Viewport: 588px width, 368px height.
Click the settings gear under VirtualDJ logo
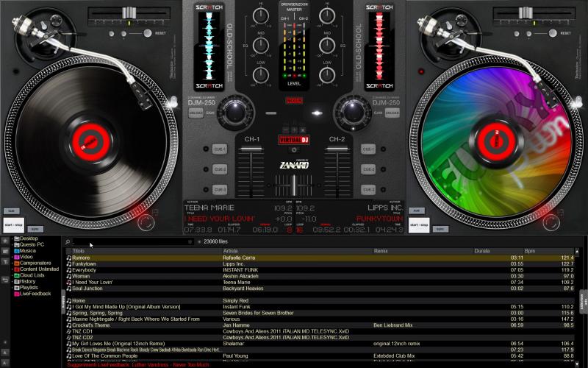coord(294,150)
